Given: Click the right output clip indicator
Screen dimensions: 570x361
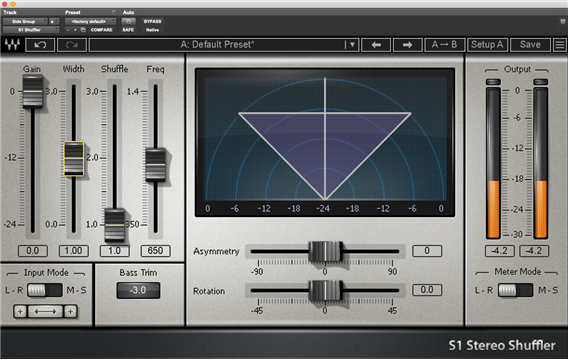Looking at the screenshot, I should point(541,82).
